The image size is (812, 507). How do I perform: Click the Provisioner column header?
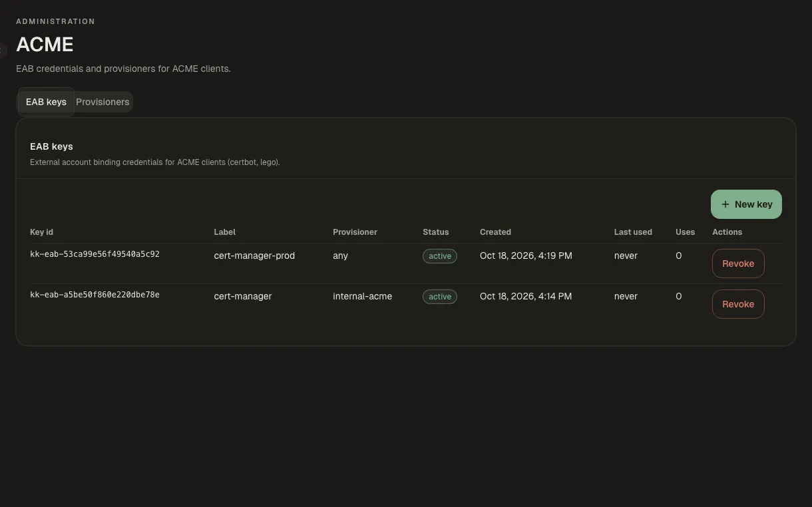click(355, 232)
